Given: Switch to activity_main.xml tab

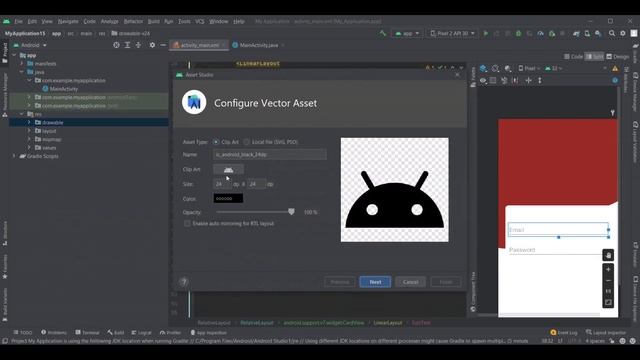Looking at the screenshot, I should (200, 45).
